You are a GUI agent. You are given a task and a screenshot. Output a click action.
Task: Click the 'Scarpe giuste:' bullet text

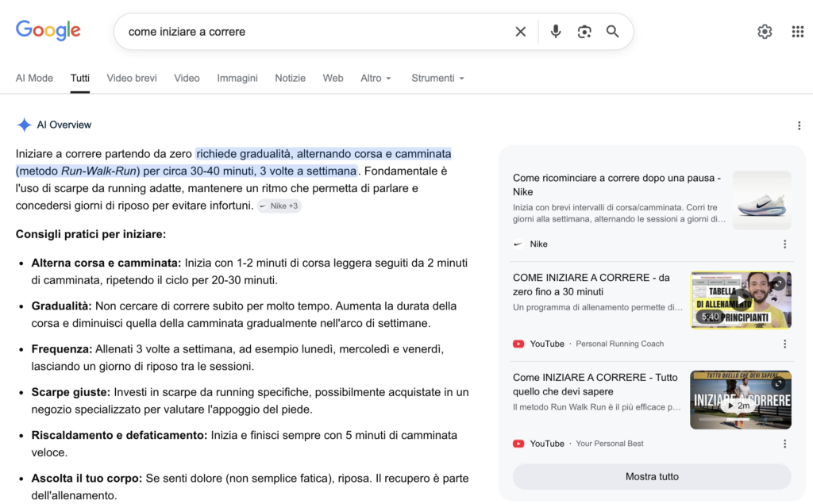click(71, 392)
